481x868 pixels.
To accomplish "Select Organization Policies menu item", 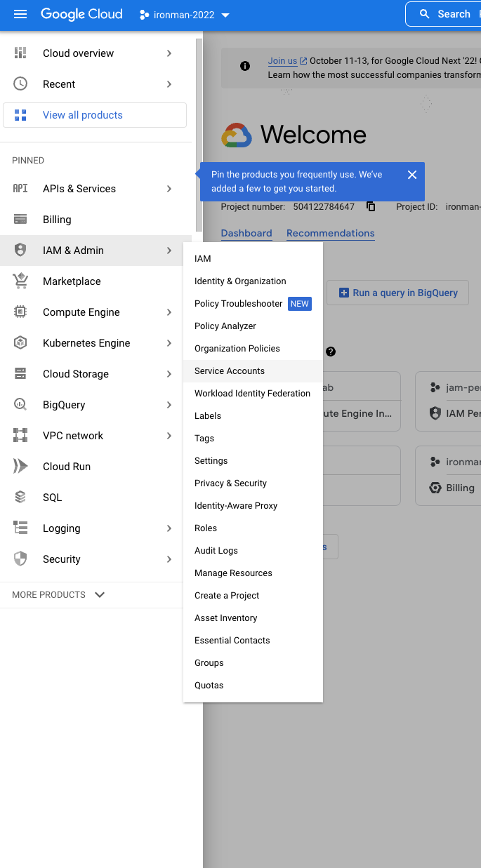I will 253,349.
